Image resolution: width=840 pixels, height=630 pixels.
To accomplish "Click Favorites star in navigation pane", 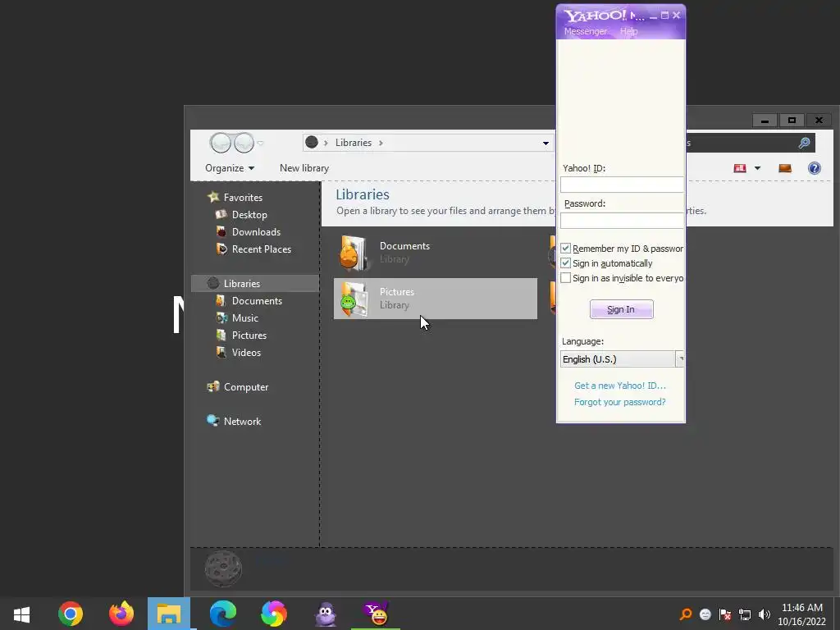I will 213,197.
